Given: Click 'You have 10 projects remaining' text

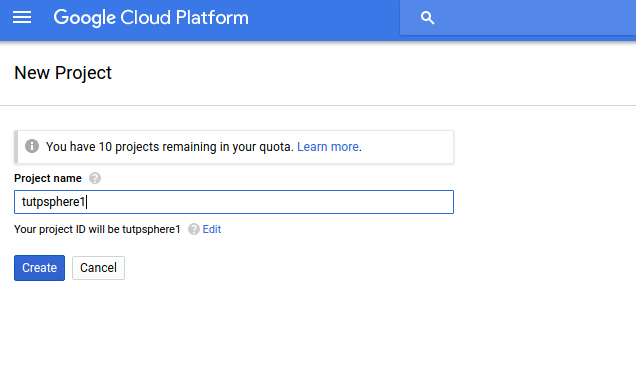Looking at the screenshot, I should coord(170,146).
